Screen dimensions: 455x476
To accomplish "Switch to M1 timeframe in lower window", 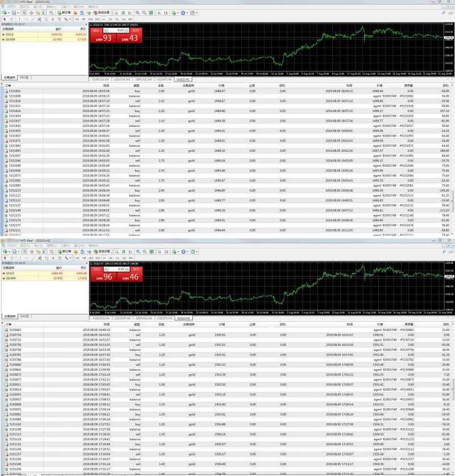I will point(77,258).
